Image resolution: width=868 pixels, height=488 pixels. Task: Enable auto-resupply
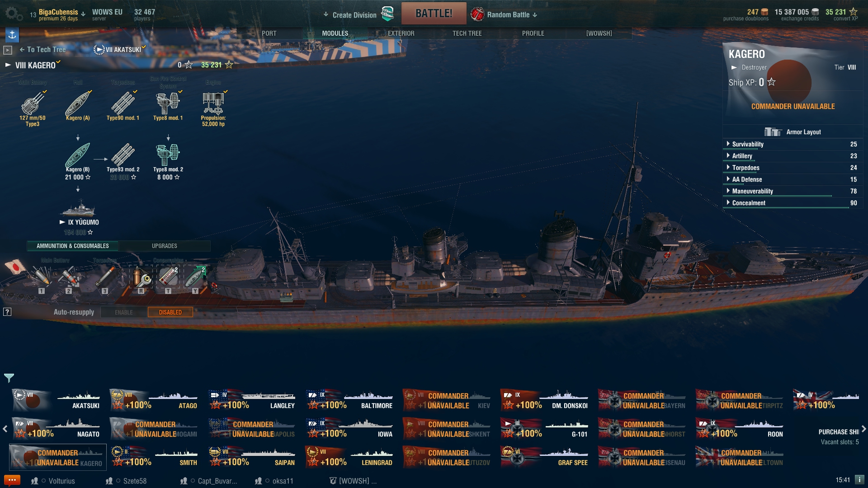pos(124,312)
